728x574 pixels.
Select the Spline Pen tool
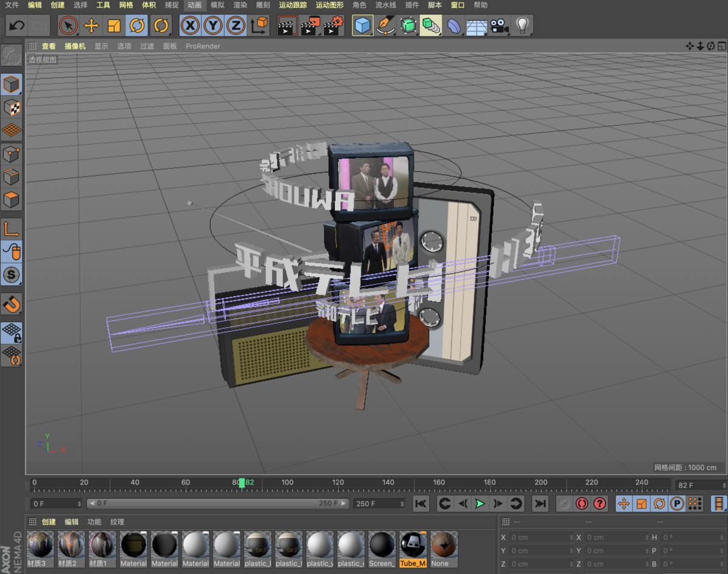coord(385,25)
